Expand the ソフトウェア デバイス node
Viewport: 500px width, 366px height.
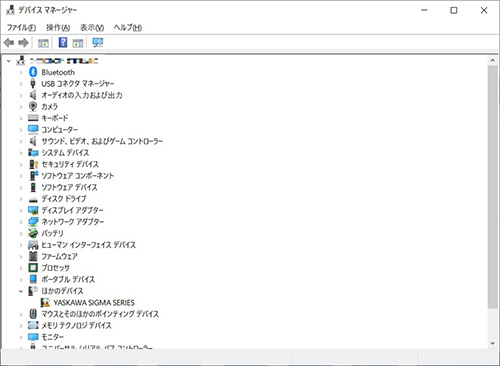[21, 187]
